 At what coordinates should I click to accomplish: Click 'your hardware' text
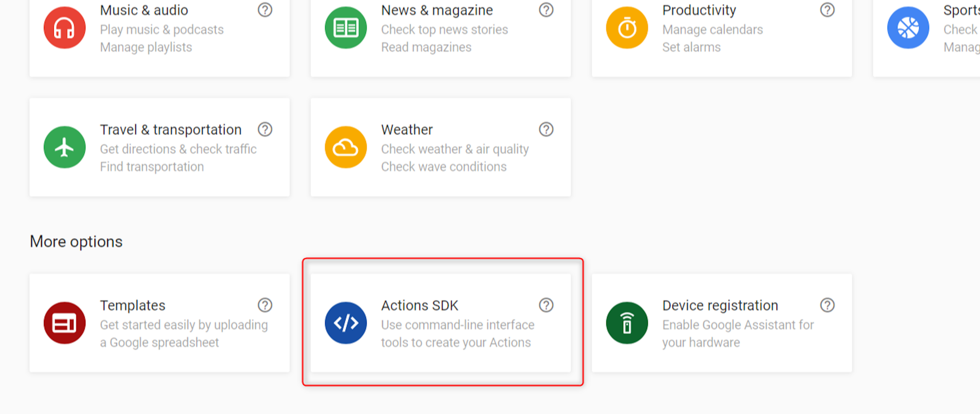[701, 343]
